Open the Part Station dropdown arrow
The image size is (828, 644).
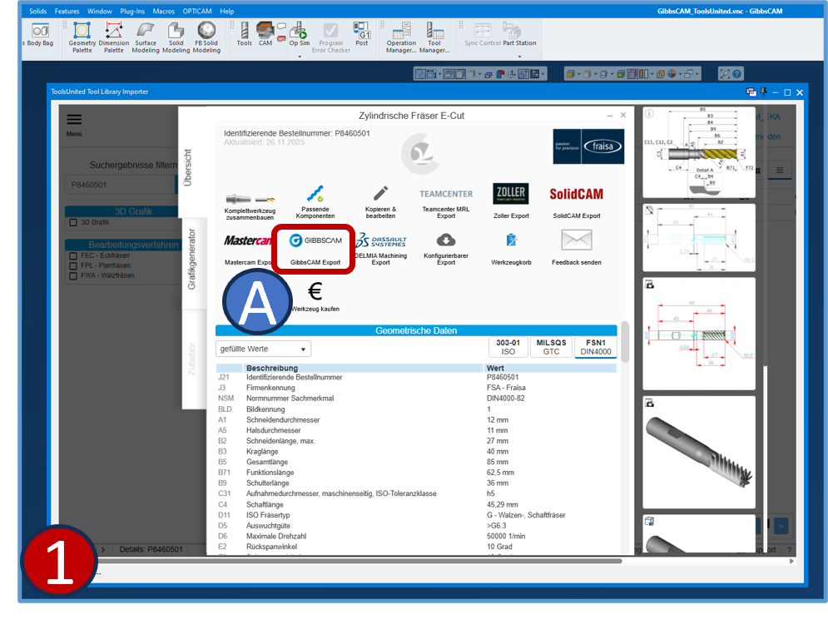(x=519, y=56)
